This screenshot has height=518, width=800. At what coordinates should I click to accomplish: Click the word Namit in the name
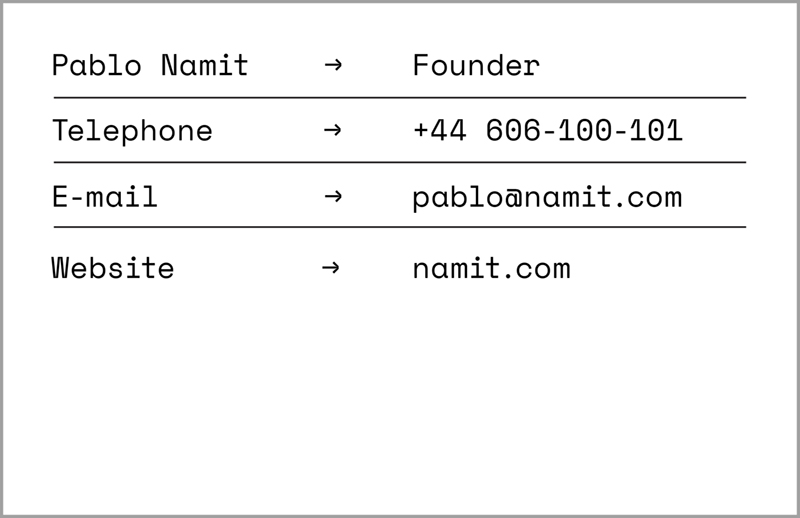tap(204, 67)
